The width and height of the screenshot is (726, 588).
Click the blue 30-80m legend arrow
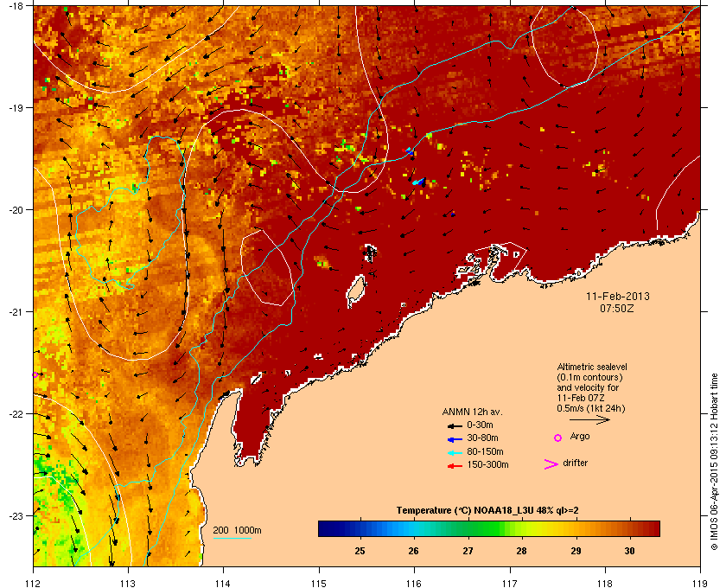(x=455, y=439)
